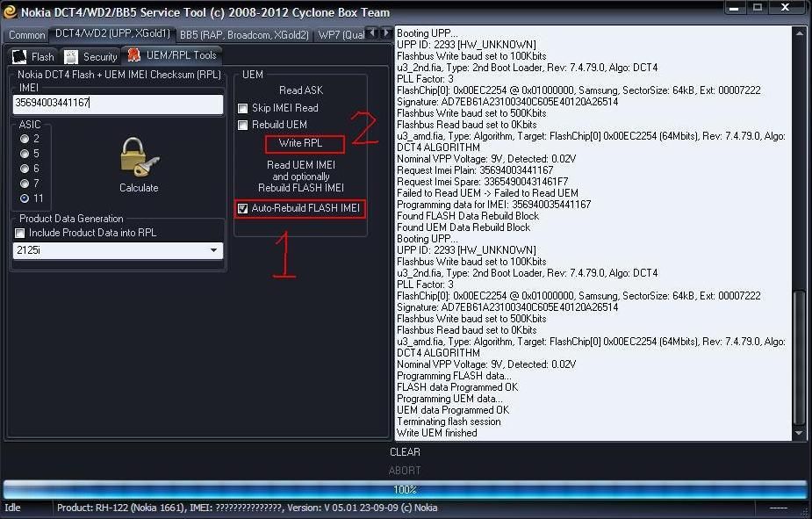Check Include Product Data into RPL
The image size is (812, 519).
click(20, 234)
